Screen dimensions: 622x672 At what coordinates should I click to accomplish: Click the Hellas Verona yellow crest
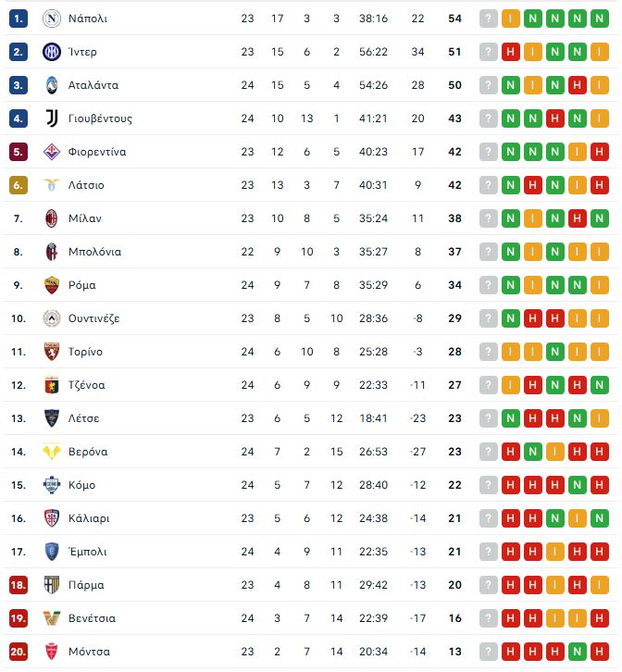tap(51, 452)
